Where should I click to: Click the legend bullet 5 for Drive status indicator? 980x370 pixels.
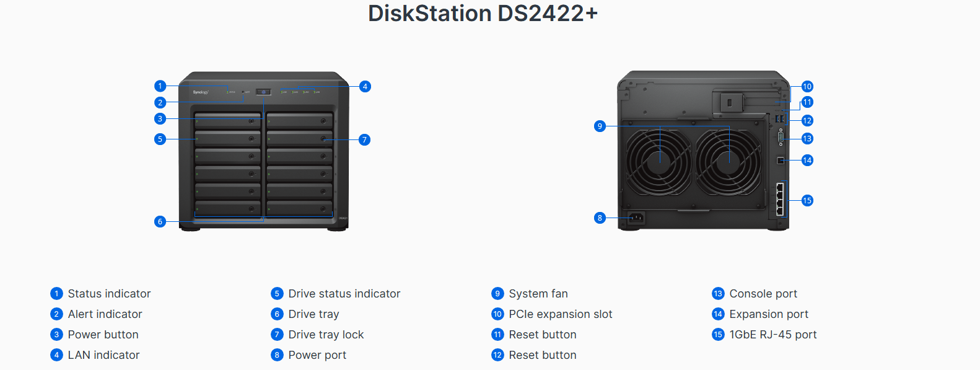pos(277,294)
